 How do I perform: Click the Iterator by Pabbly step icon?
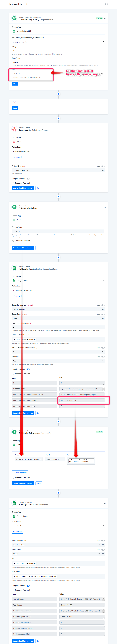[x=15, y=207]
